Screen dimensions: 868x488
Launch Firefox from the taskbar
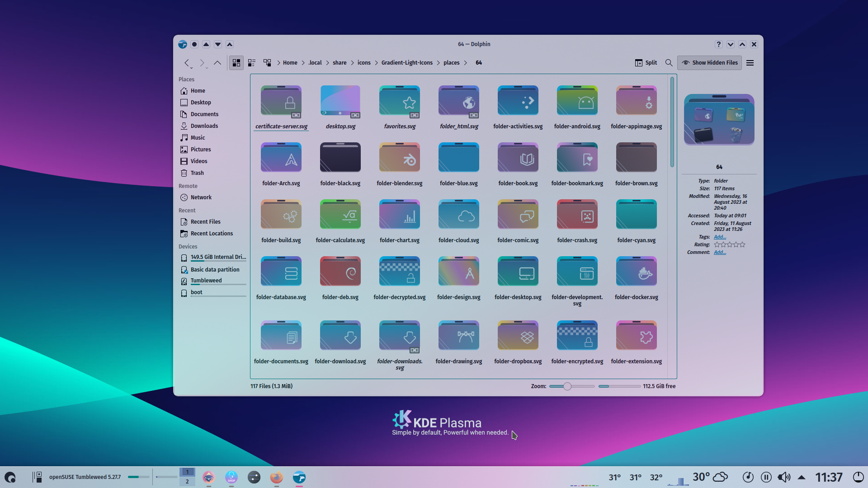coord(277,477)
